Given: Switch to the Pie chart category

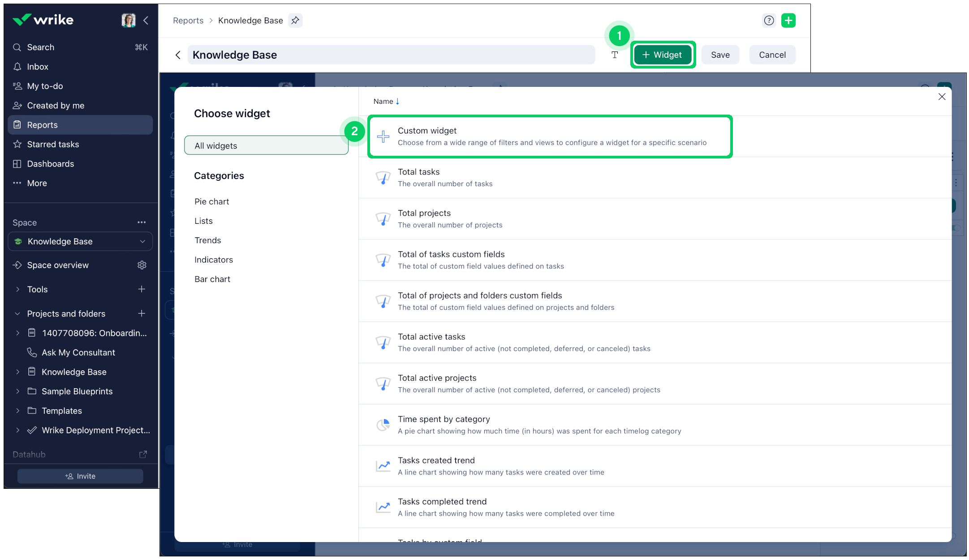Looking at the screenshot, I should pyautogui.click(x=211, y=201).
